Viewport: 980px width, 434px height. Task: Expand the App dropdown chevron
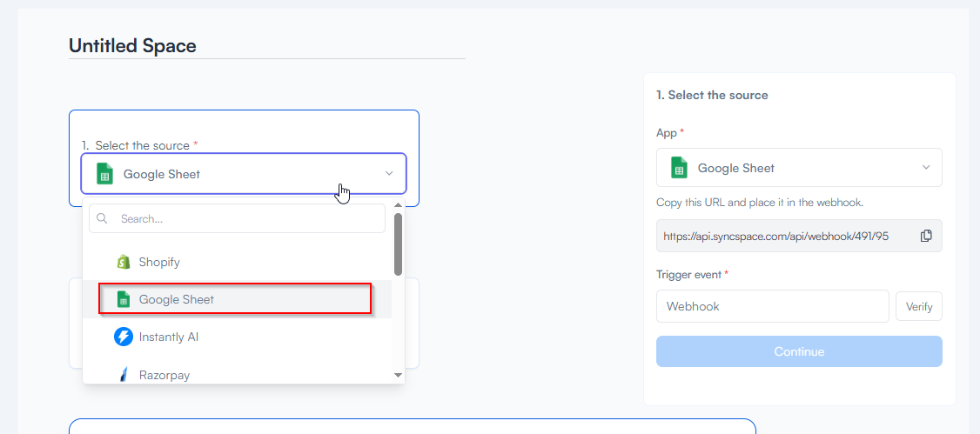pos(925,167)
